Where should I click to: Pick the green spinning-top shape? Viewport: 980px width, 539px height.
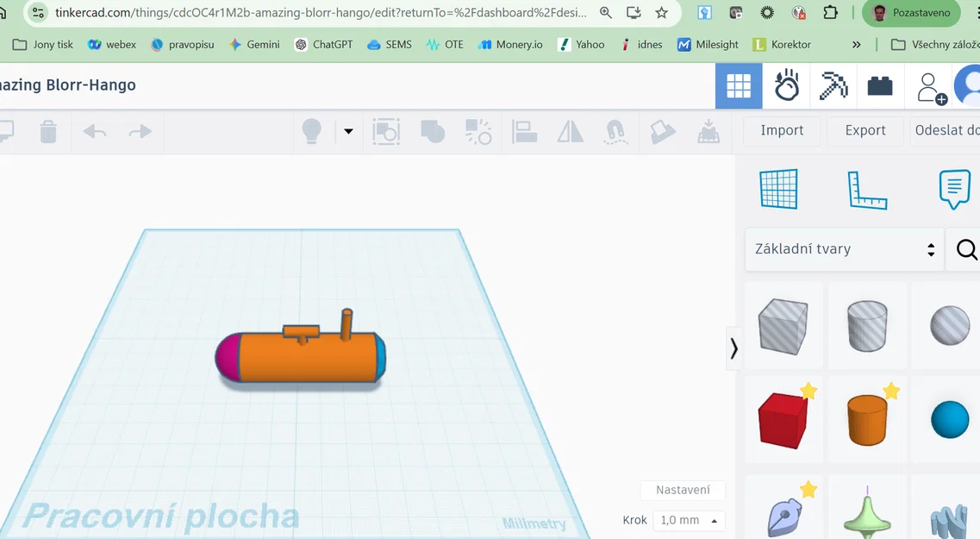coord(867,513)
